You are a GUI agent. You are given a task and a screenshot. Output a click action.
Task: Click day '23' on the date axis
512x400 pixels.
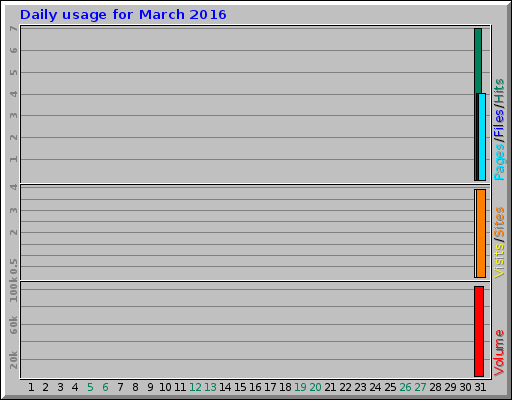click(360, 387)
